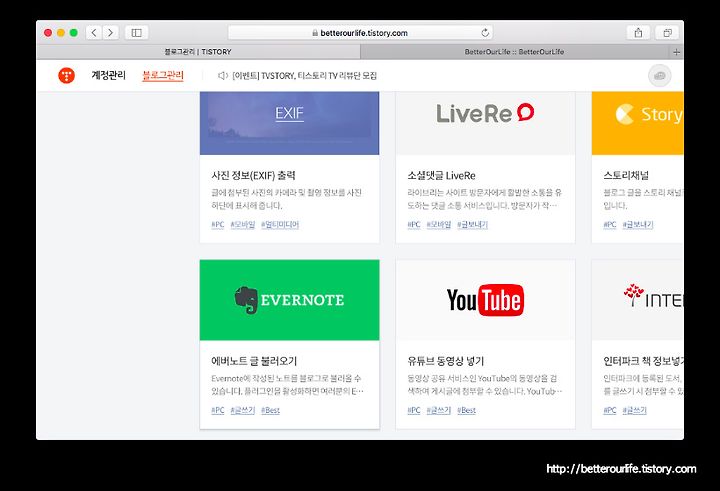
Task: Click the #글쓰기 tag on Evernote card
Action: (x=242, y=410)
